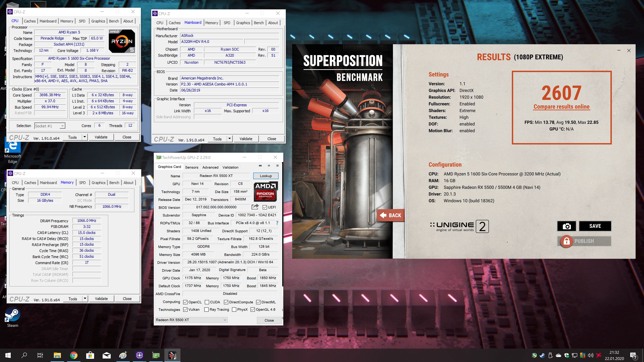Image resolution: width=644 pixels, height=362 pixels.
Task: Click Superposition's camera screenshot button
Action: [567, 226]
